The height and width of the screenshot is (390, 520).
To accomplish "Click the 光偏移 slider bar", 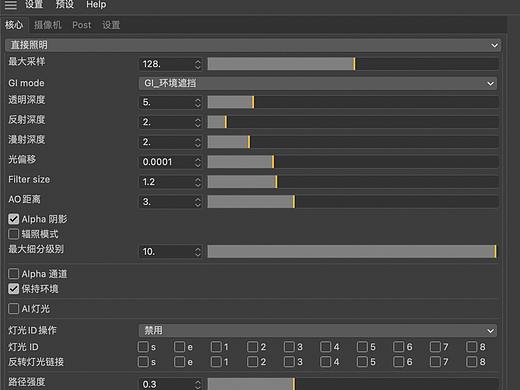I will coord(353,162).
